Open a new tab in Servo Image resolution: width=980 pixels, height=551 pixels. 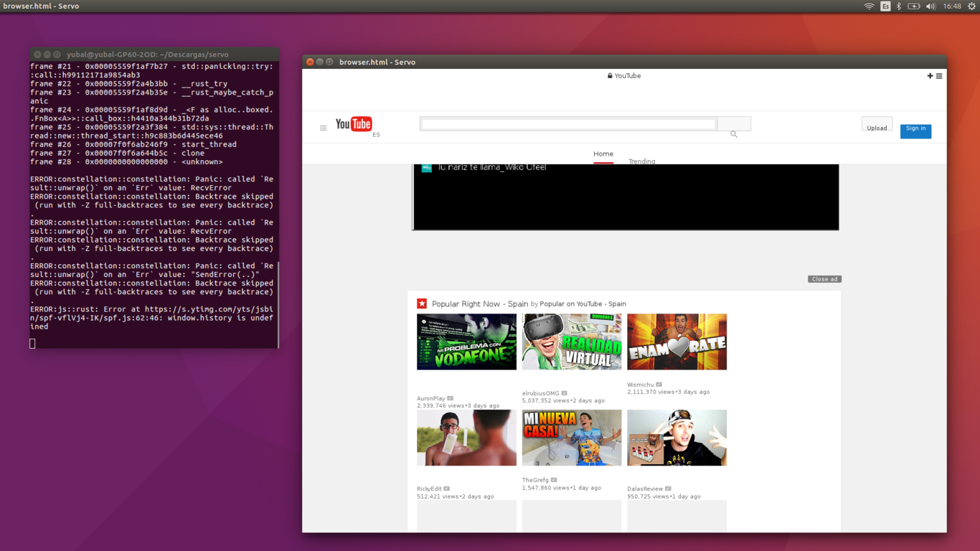[x=929, y=75]
